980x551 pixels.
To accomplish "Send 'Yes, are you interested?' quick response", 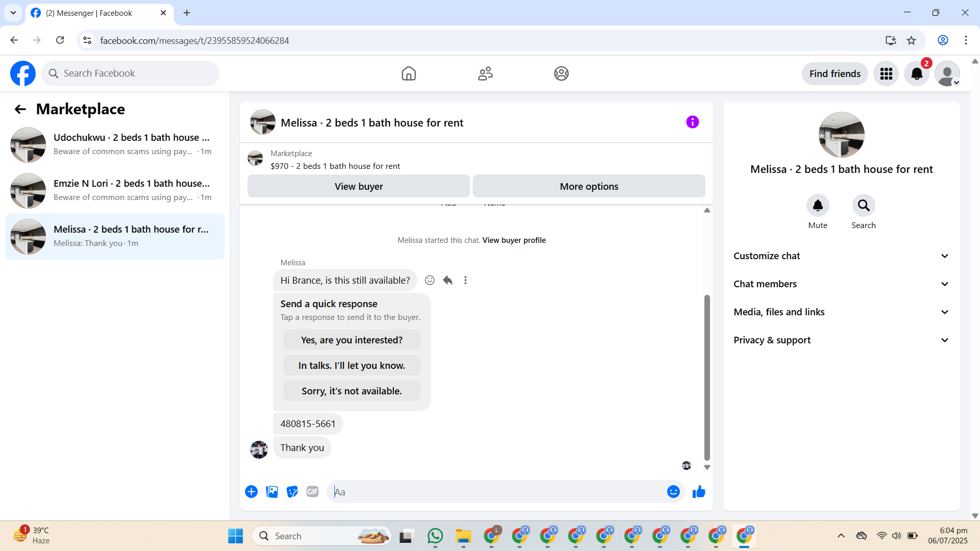I will 352,340.
